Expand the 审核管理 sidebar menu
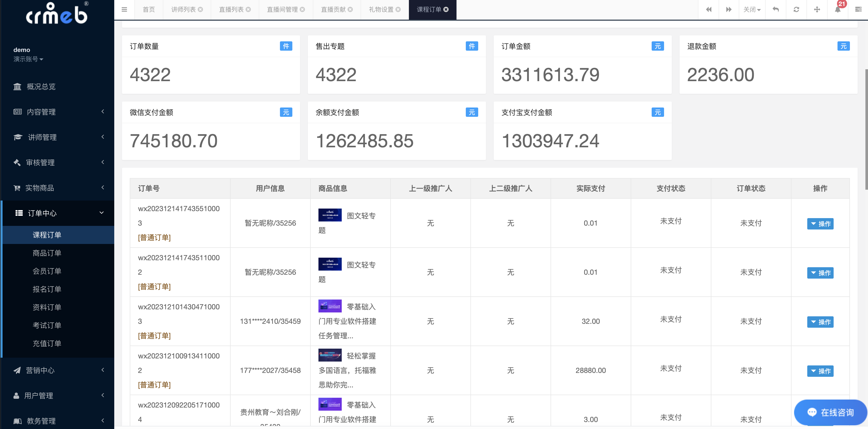Screen dimensions: 868x429 pos(57,163)
